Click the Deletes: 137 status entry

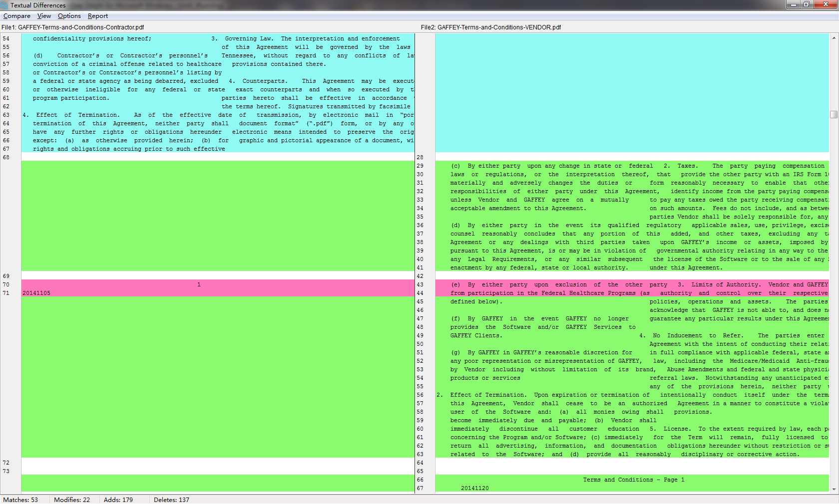pos(171,500)
